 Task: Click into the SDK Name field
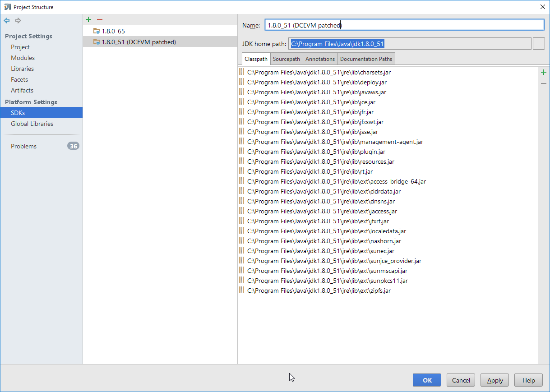click(x=404, y=25)
